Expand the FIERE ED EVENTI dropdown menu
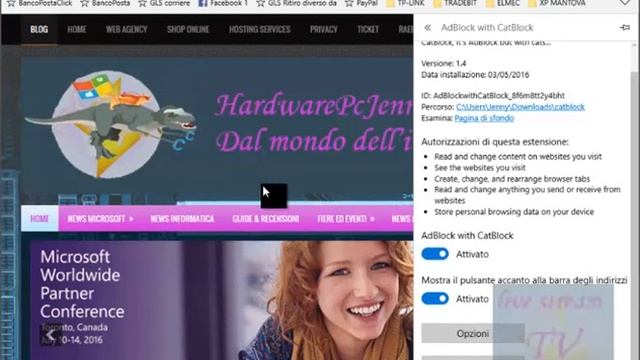 click(346, 219)
